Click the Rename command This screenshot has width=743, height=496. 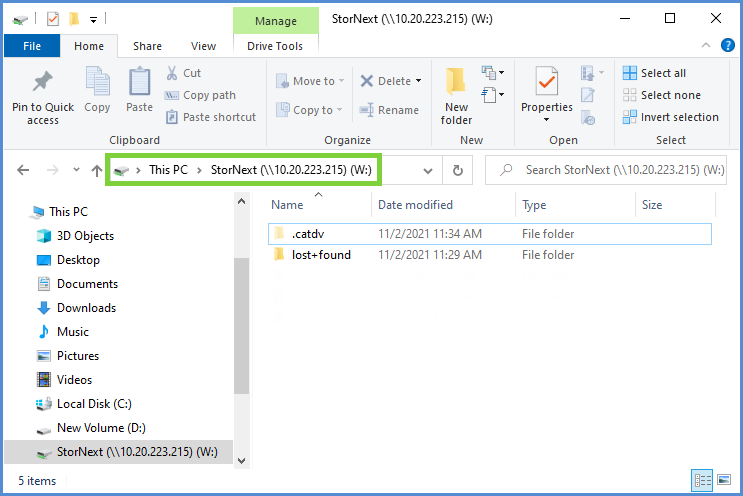389,110
